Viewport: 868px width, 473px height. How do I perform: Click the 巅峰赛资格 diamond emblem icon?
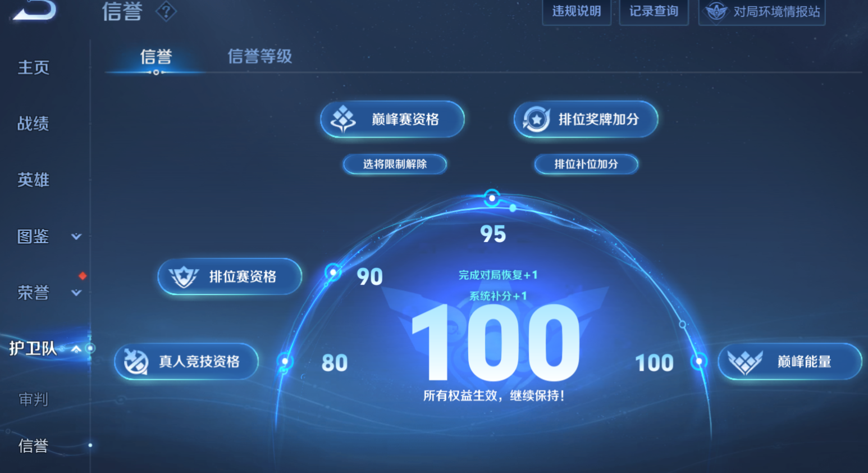(343, 119)
